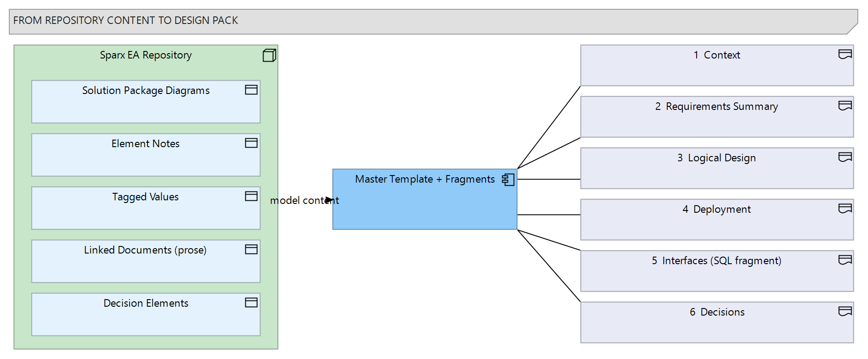868x359 pixels.
Task: Click the object icon on Solution Package Diagrams
Action: [251, 90]
